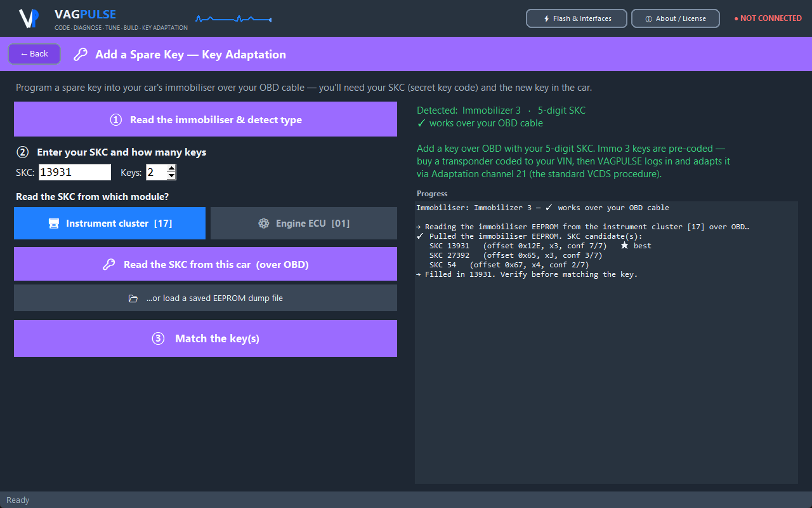
Task: Select Engine ECU [01] module
Action: pos(304,224)
